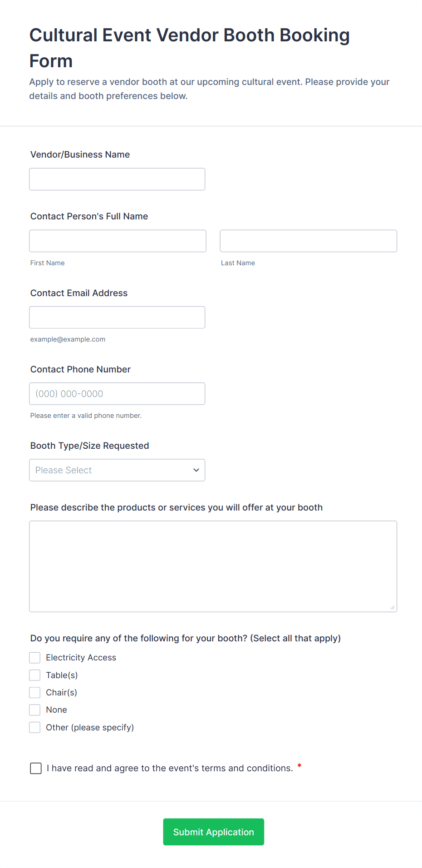
Task: Check the Other (please specify) option
Action: (35, 728)
